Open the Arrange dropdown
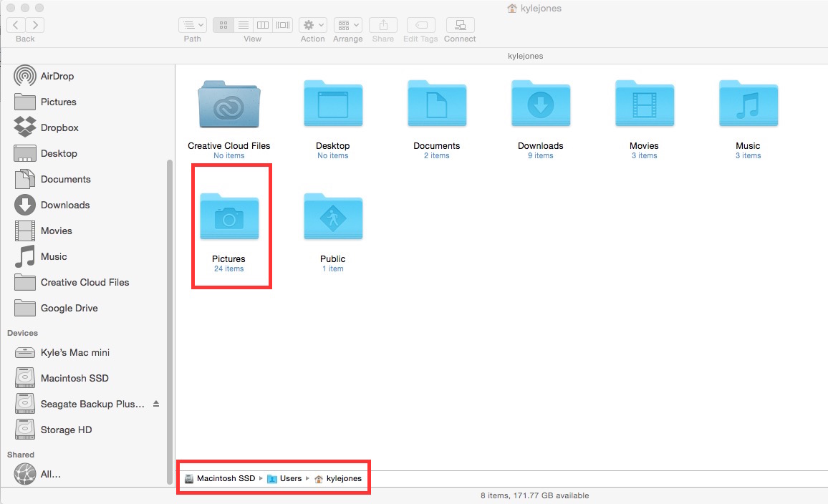The height and width of the screenshot is (504, 828). coord(347,25)
